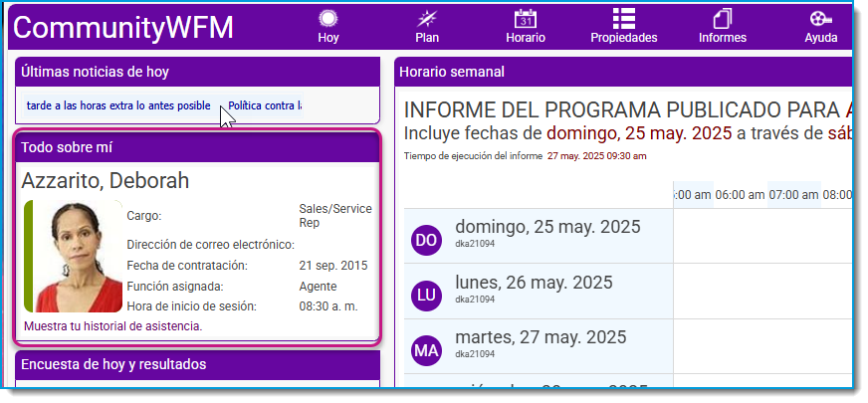Click the 07:00 am time column header
Screen dimensions: 868x403
click(x=793, y=195)
